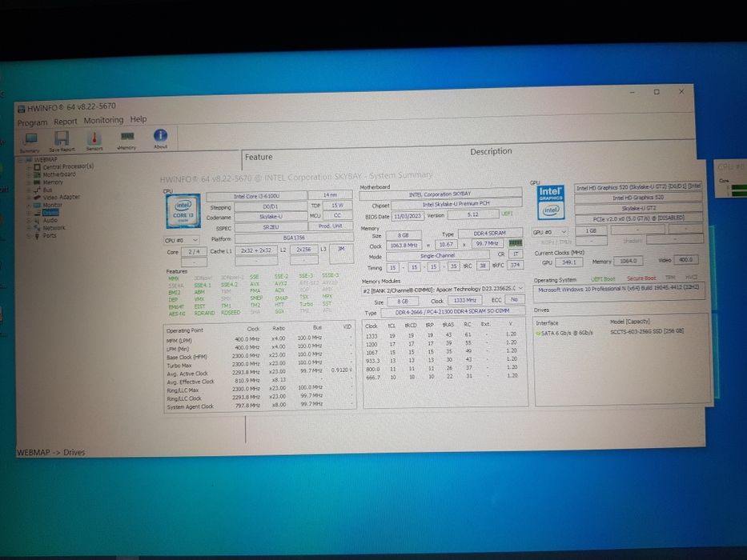Click the Network tree node icon

(x=37, y=228)
